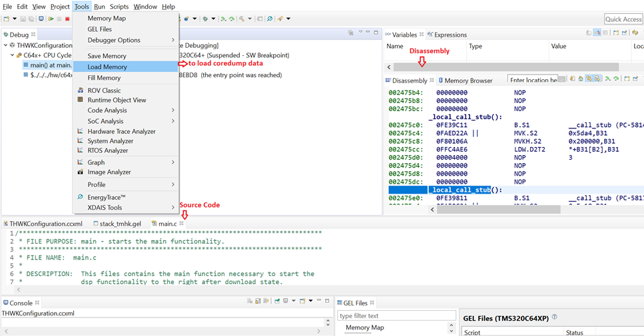Viewport: 644px width, 336px height.
Task: Click the Quick Access button
Action: [623, 19]
